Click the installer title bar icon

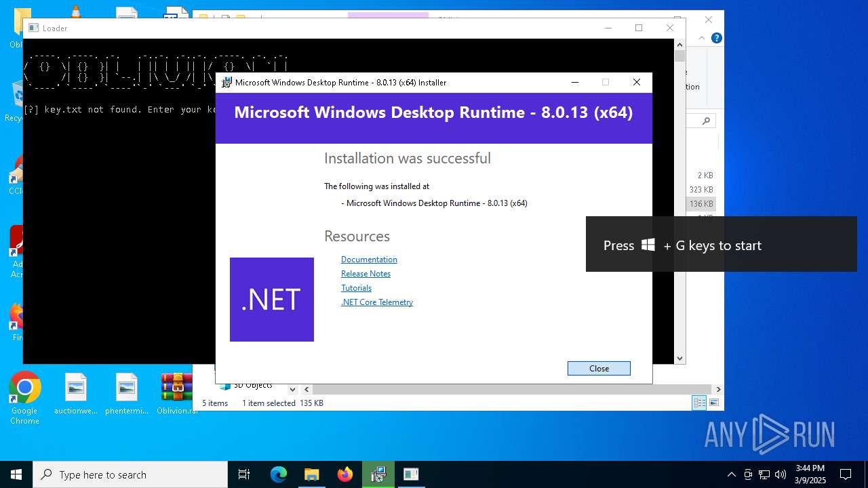click(x=227, y=83)
